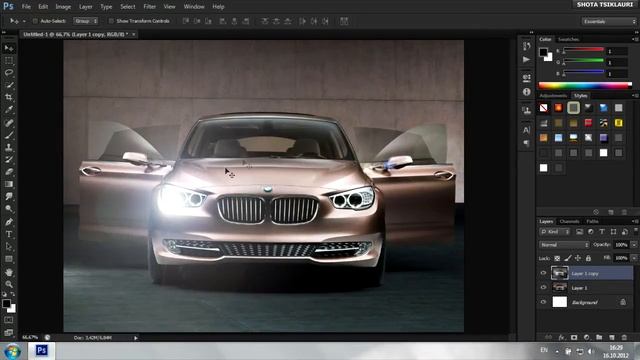Open the Actions panel play icon
Screen dimensions: 640x360
(x=527, y=60)
